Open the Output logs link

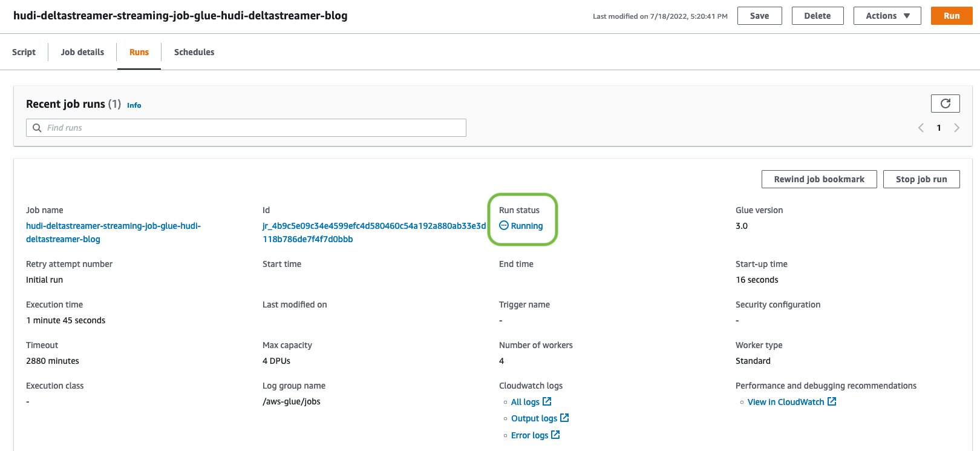click(534, 418)
